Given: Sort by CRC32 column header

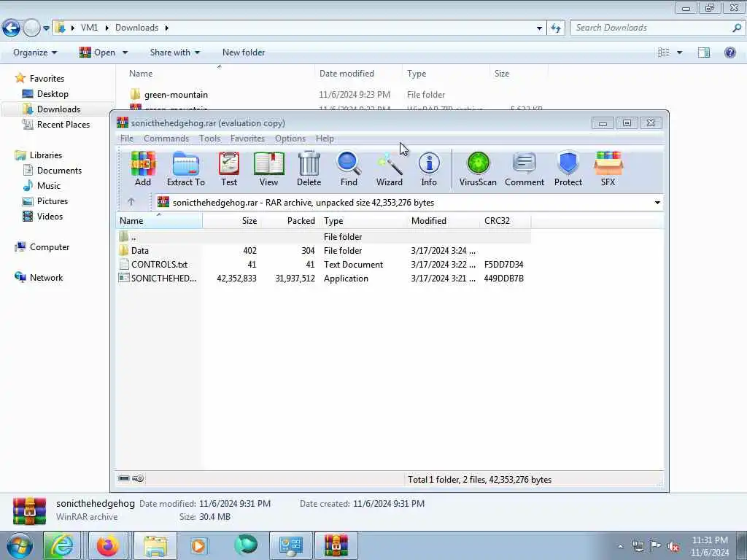Looking at the screenshot, I should pos(506,221).
